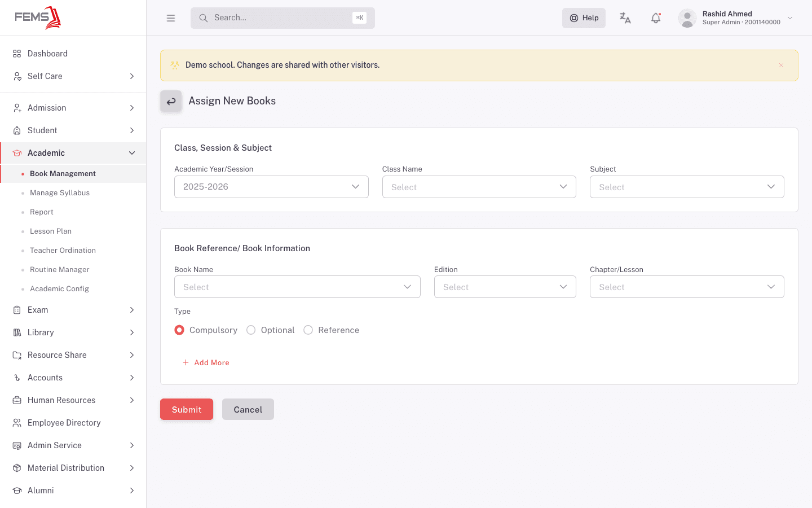Click the Help button
The width and height of the screenshot is (812, 508).
coord(584,18)
